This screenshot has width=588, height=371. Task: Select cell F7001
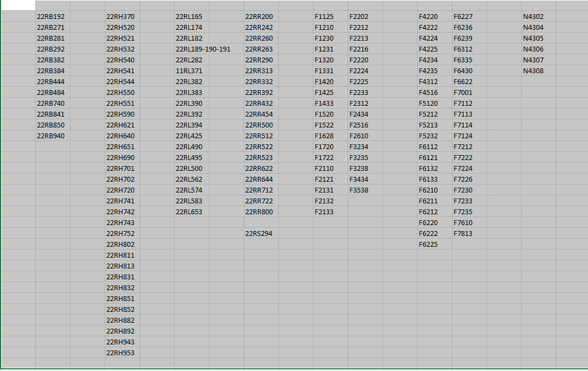pos(463,93)
